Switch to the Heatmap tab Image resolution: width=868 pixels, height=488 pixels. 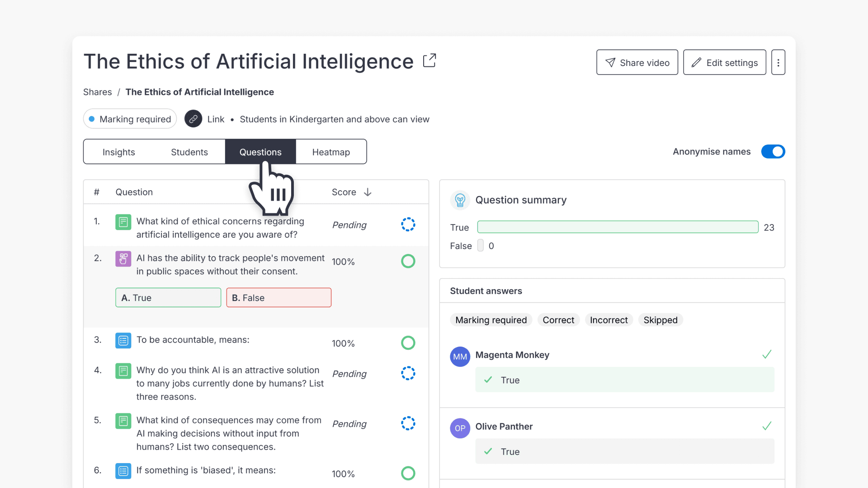point(331,152)
